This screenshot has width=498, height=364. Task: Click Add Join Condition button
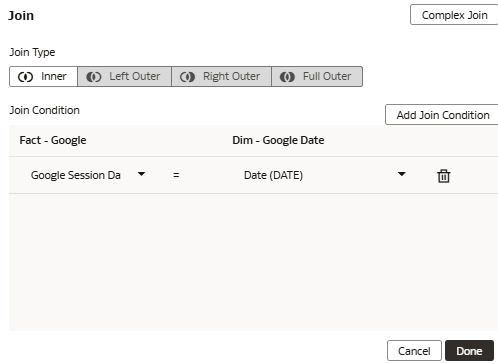(x=442, y=115)
